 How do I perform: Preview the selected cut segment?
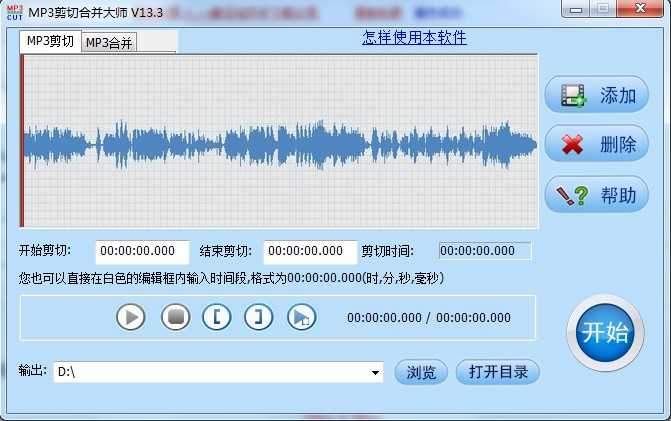tap(302, 317)
